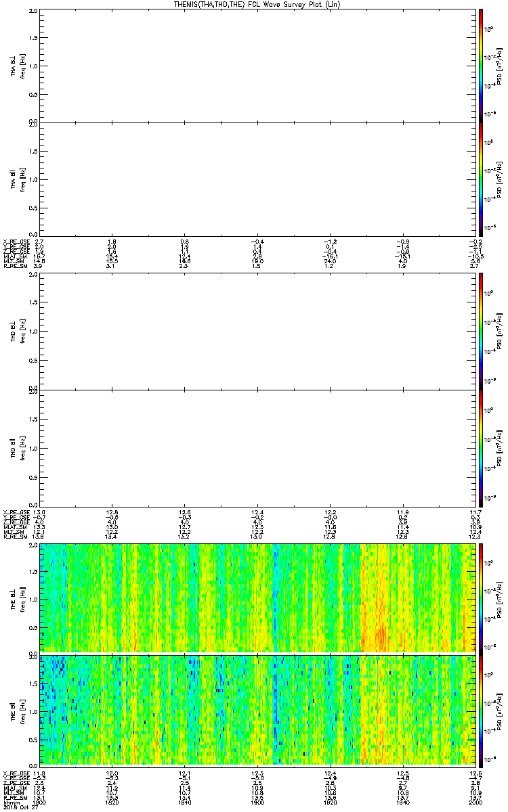Click the 'PSD [nT²/Hz]' label of THD B⊥ panel
Viewport: 508px width, 812px height.
(x=499, y=331)
